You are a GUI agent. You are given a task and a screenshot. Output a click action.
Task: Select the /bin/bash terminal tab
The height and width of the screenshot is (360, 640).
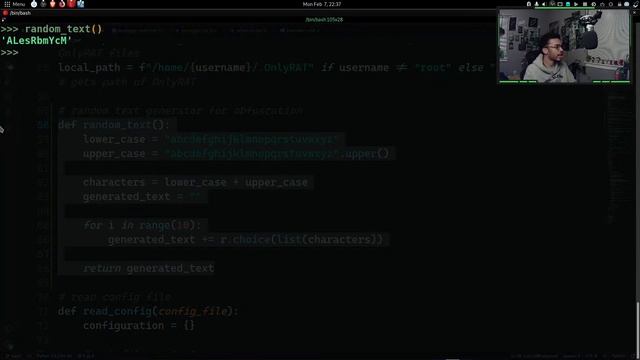tap(20, 13)
